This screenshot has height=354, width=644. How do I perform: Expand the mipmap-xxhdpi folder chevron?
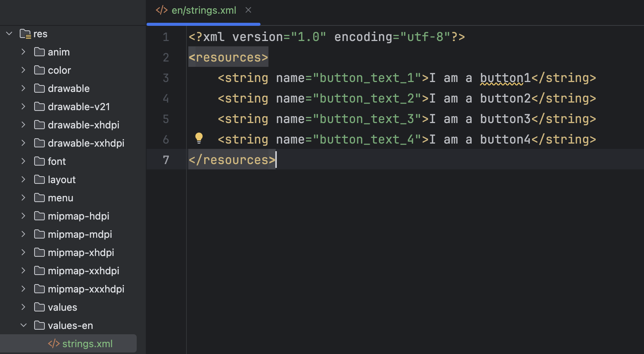(x=24, y=270)
